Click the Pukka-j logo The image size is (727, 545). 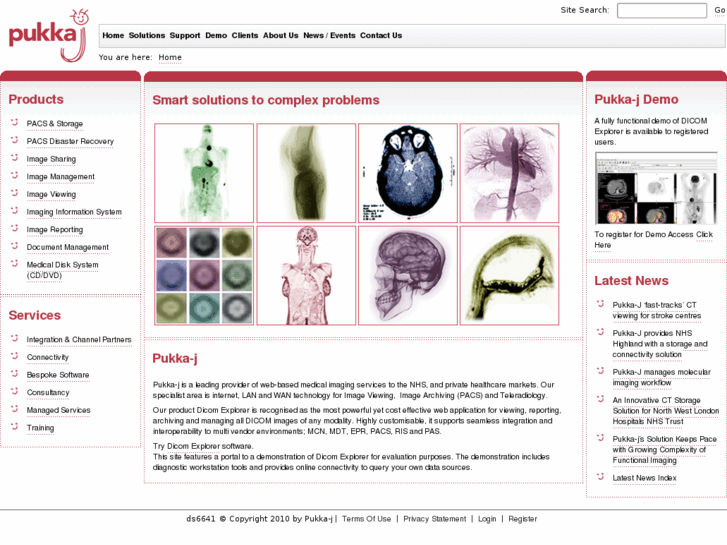coord(48,35)
